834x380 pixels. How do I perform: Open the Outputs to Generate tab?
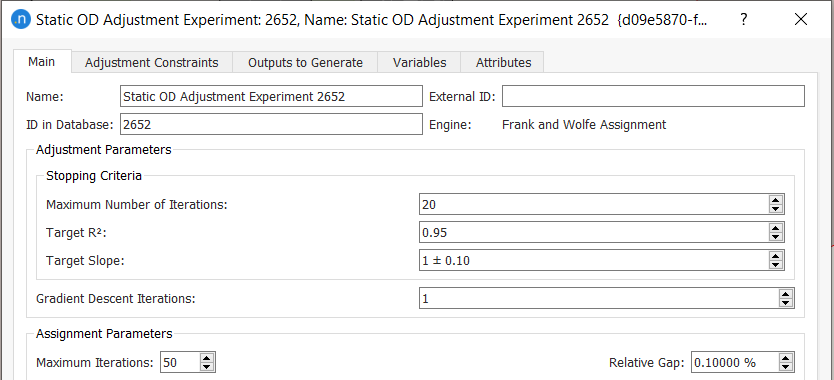(x=305, y=62)
